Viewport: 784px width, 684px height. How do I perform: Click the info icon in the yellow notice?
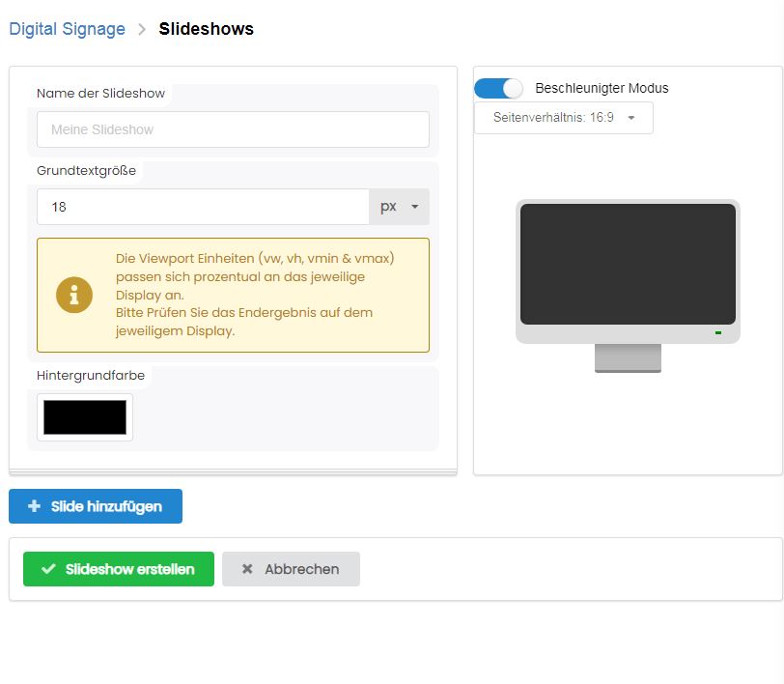click(x=74, y=295)
